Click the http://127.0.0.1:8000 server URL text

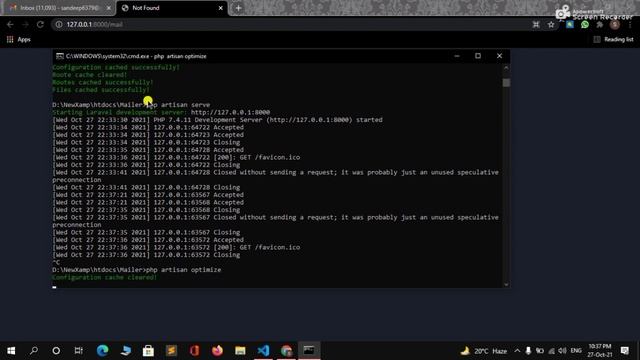click(x=230, y=112)
